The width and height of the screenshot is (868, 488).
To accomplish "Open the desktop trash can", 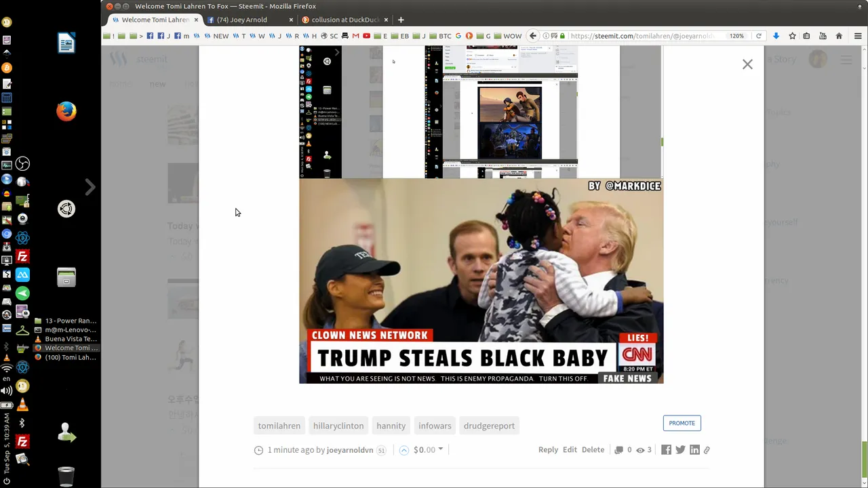I will coord(66,476).
